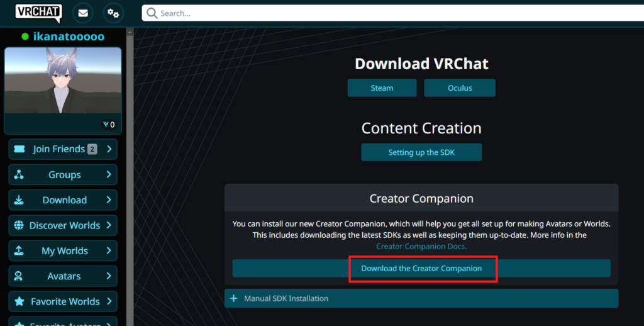644x326 pixels.
Task: Expand Discover Worlds chevron arrow
Action: 109,225
